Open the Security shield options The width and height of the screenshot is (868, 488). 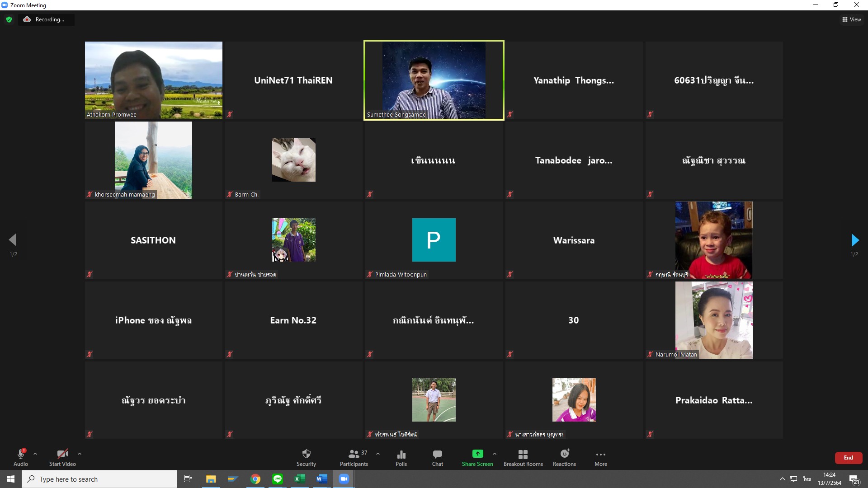306,457
